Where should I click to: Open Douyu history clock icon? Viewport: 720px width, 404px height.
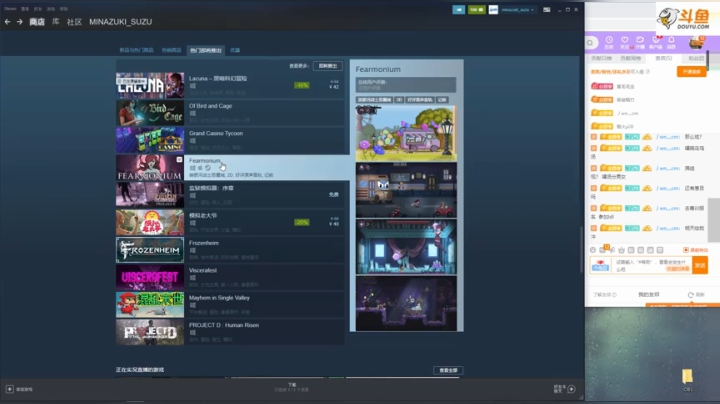609,42
